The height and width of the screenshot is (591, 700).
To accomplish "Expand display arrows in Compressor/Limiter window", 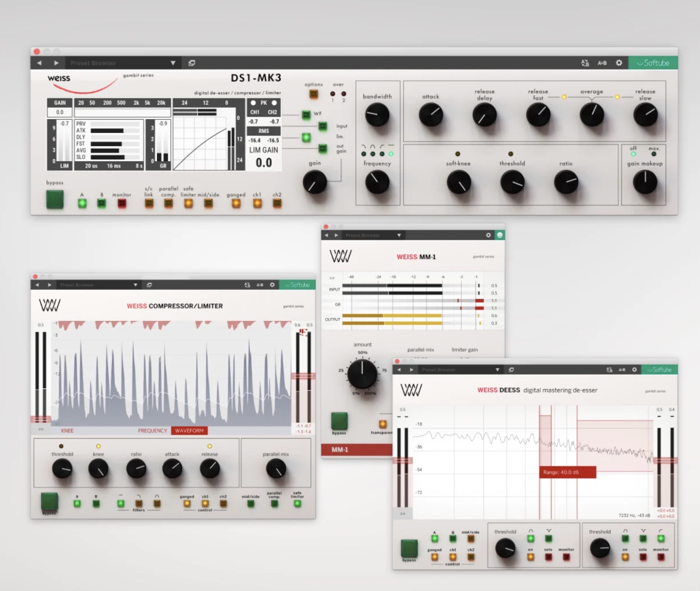I will (x=41, y=430).
